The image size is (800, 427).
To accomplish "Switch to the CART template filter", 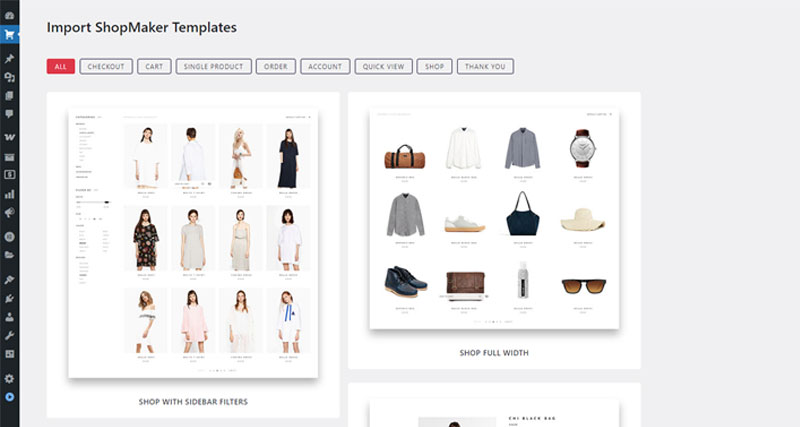I will click(x=153, y=67).
